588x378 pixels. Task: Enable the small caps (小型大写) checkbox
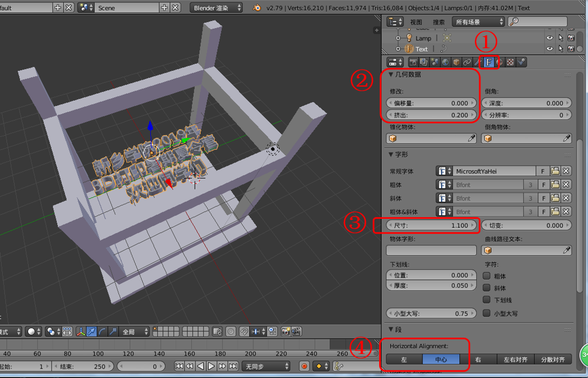click(x=487, y=313)
